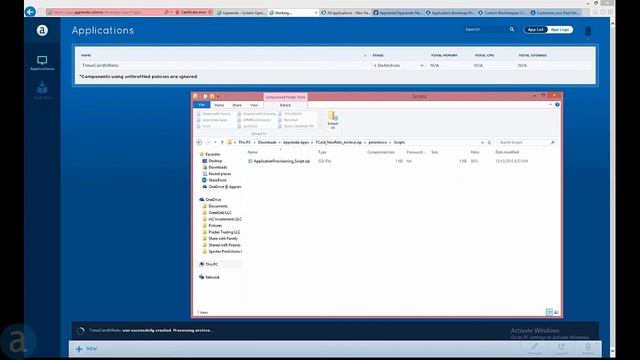Switch to the Working... browser tab
Screen dimensions: 640x360
[293, 13]
